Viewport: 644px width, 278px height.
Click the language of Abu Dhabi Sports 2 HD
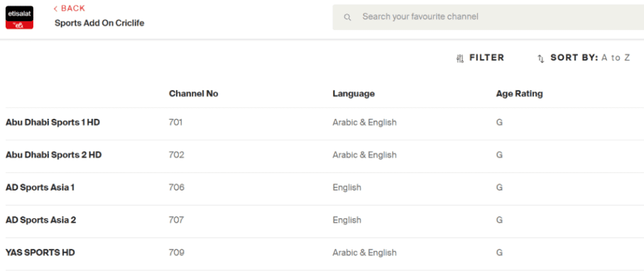tap(365, 155)
